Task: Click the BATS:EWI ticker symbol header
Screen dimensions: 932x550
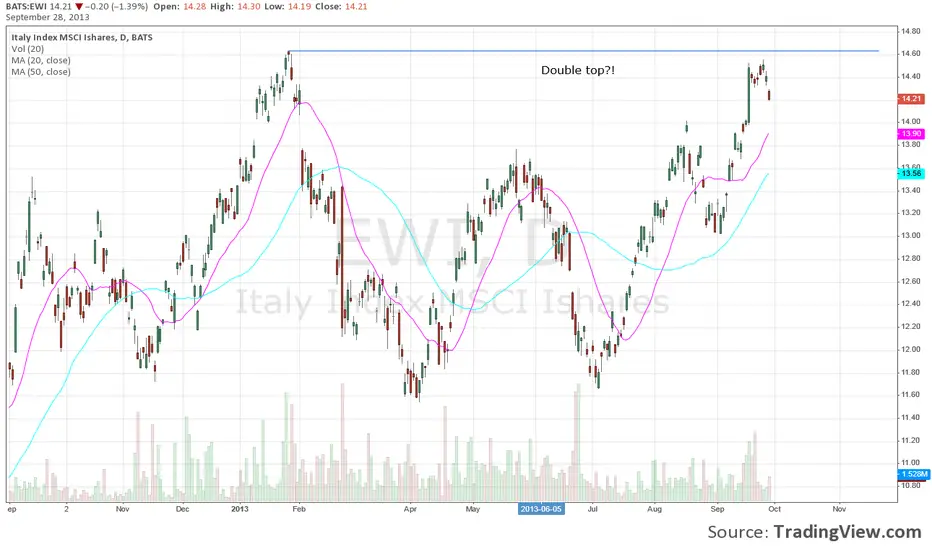Action: [x=26, y=7]
